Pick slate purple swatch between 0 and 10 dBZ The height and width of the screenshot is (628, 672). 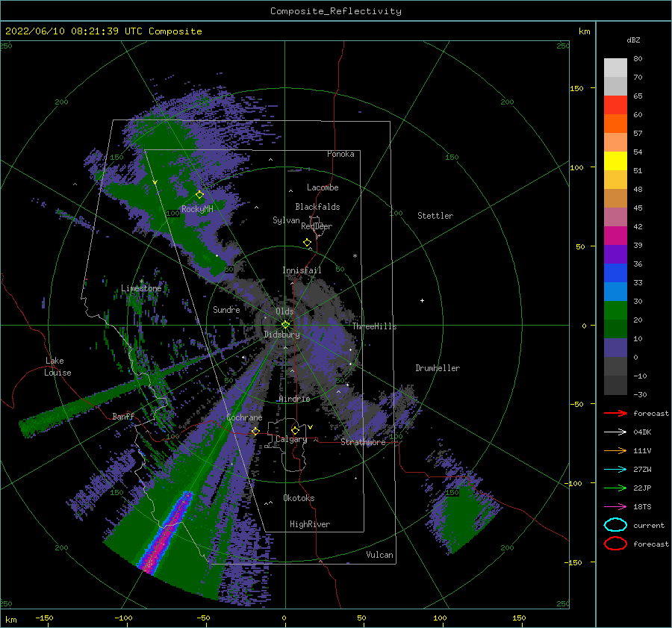(x=615, y=348)
